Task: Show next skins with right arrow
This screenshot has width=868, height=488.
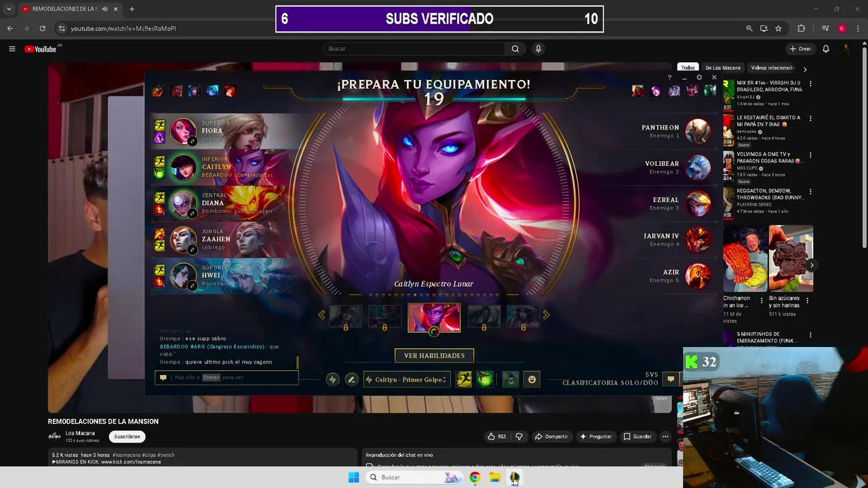Action: 546,314
